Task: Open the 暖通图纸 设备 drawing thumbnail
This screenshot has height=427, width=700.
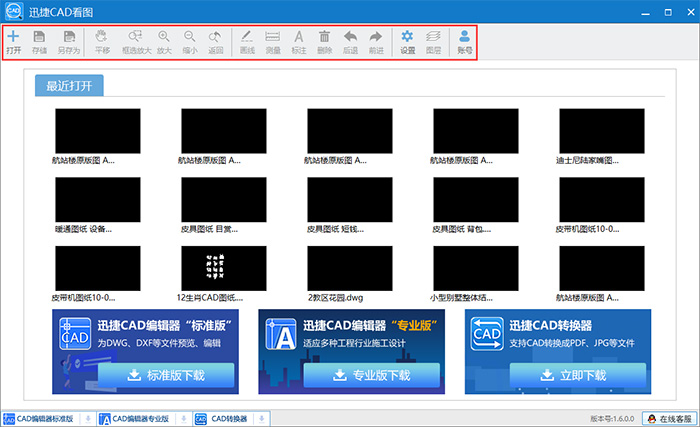Action: pos(98,200)
